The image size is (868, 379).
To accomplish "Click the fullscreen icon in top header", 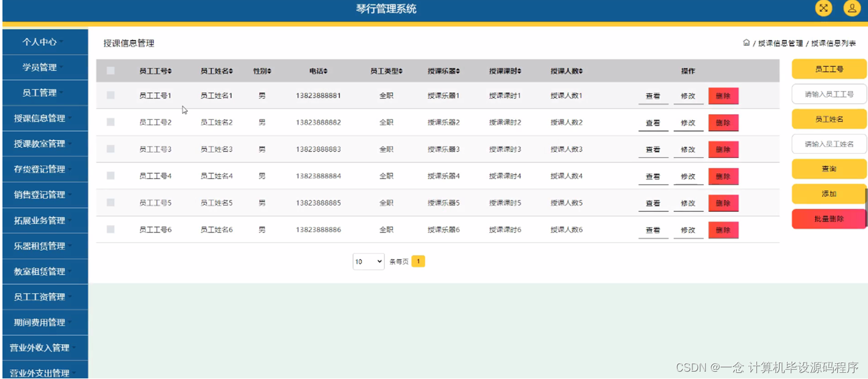I will [x=824, y=8].
